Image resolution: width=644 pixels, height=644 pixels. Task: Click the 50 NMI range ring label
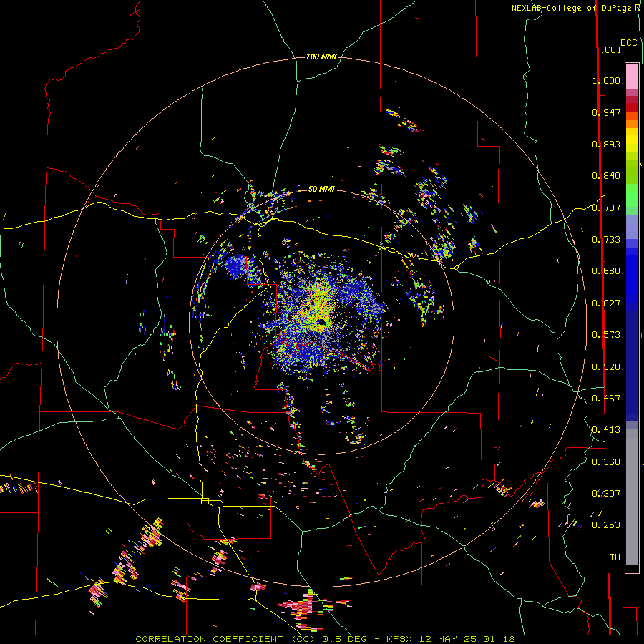point(321,189)
